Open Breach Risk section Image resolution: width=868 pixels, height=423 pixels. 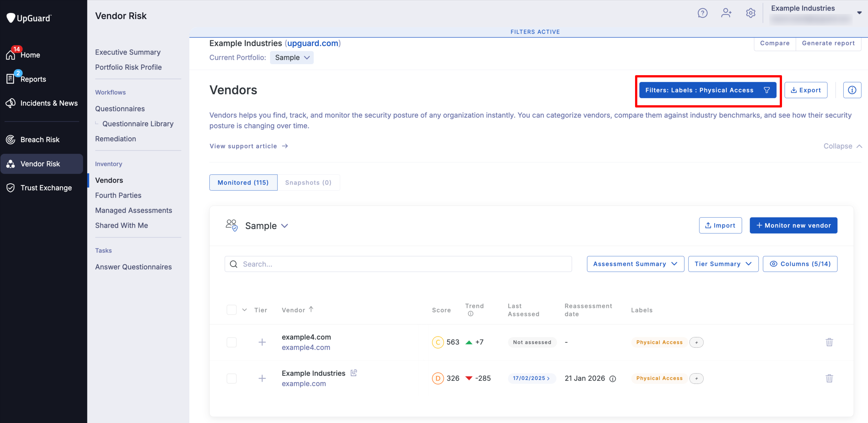[40, 140]
